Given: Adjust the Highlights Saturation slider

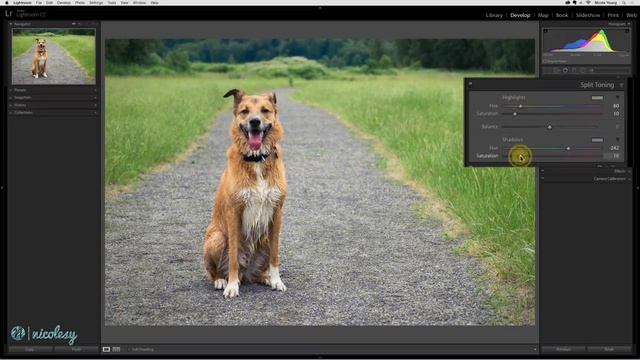Looking at the screenshot, I should click(x=515, y=114).
